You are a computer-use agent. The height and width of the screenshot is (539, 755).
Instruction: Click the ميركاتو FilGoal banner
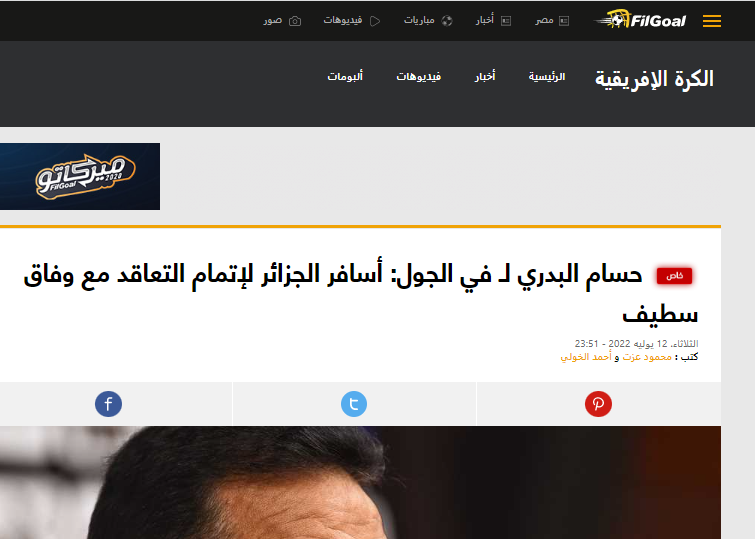click(x=80, y=176)
